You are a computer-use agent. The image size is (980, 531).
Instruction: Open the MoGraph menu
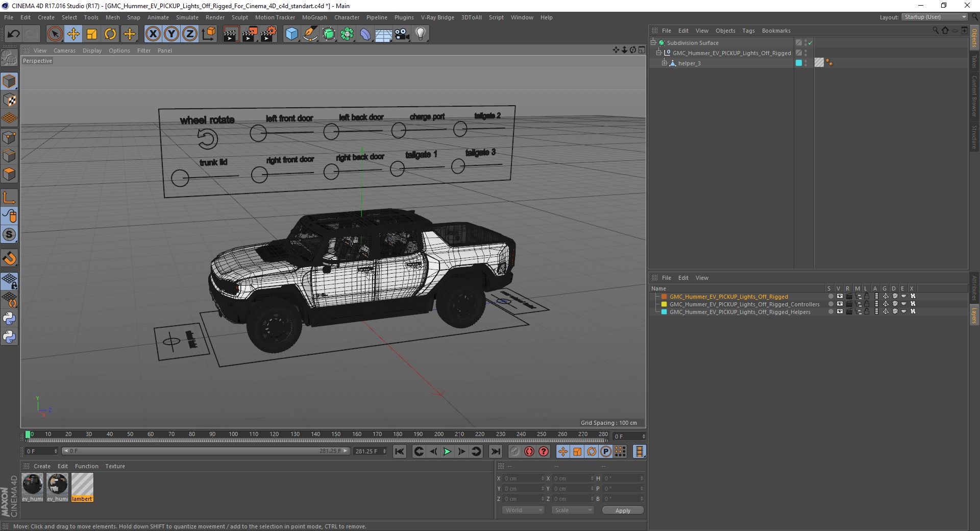coord(314,17)
